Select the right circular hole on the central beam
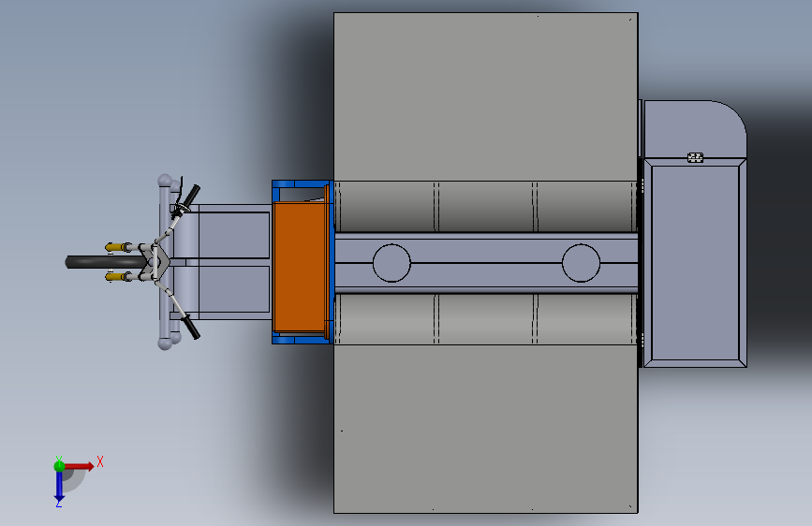Image resolution: width=812 pixels, height=526 pixels. click(x=581, y=263)
